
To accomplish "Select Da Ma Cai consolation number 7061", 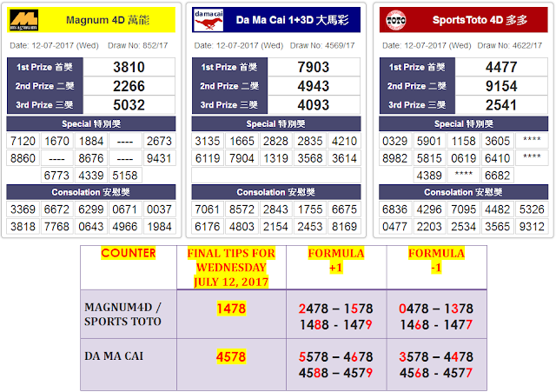I will tap(208, 209).
